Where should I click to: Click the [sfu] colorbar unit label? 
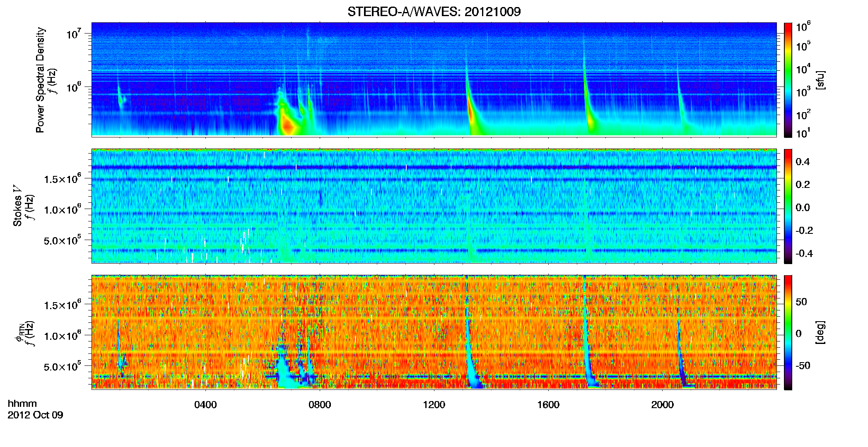pyautogui.click(x=821, y=80)
